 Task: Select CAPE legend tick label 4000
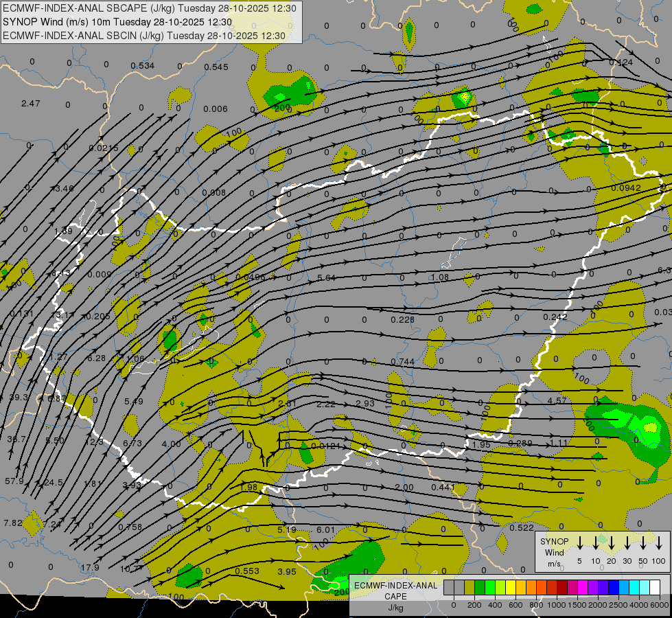[x=640, y=605]
